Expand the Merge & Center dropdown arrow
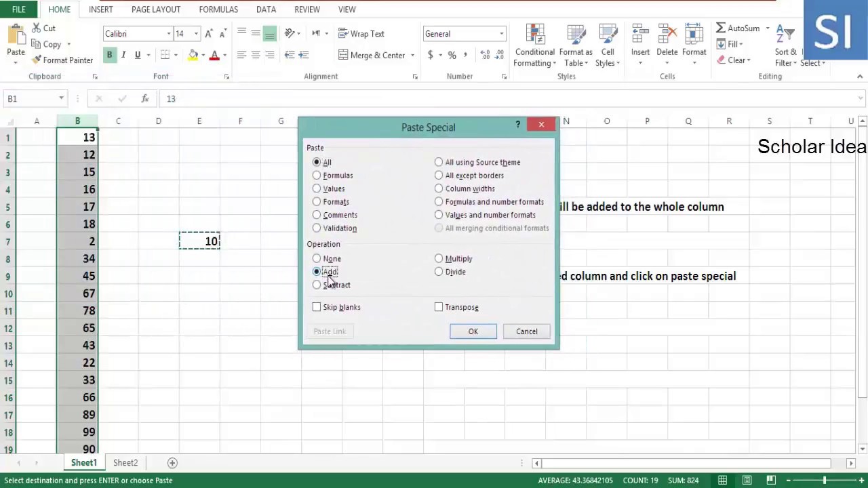 tap(412, 56)
